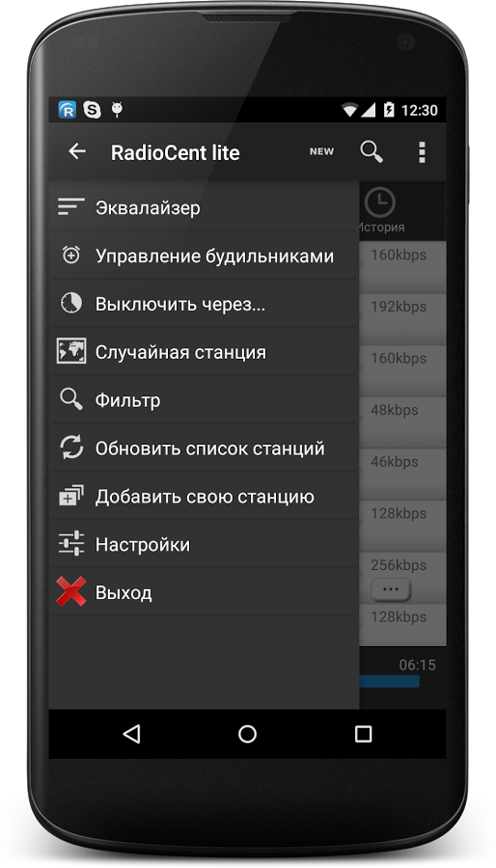
Task: Choose Добавить свою станцию from the menu
Action: (x=204, y=496)
